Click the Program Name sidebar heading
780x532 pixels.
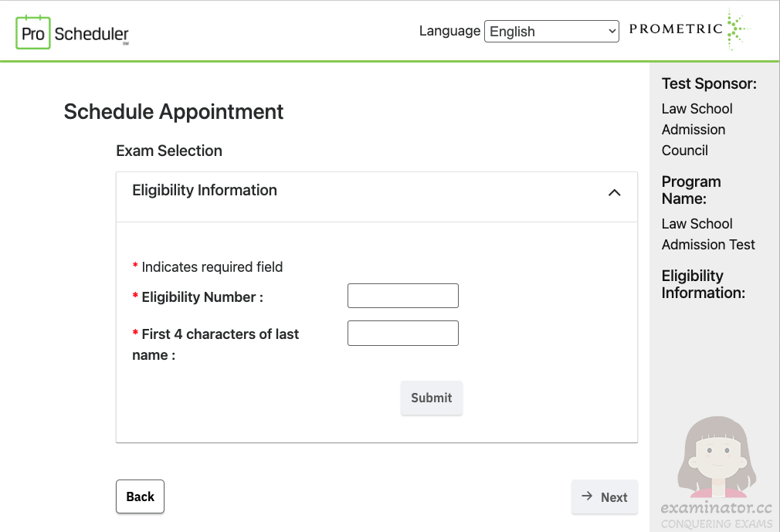click(x=691, y=190)
